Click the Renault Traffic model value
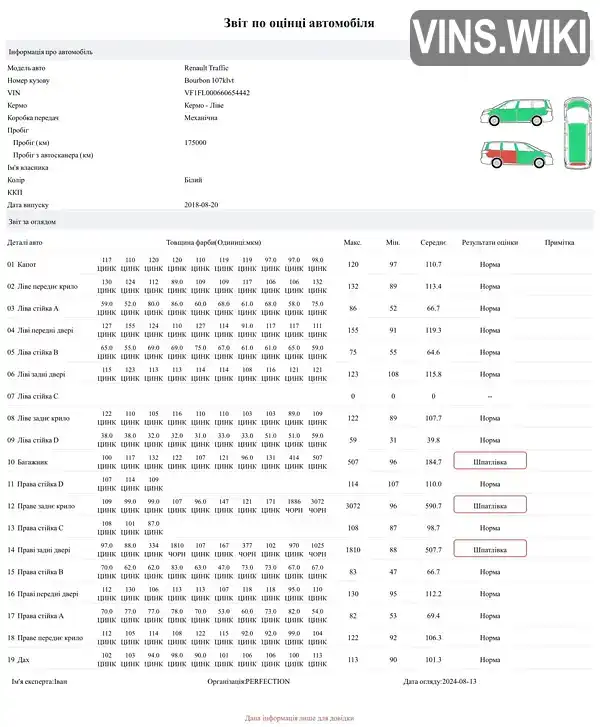The image size is (600, 727). coord(206,68)
